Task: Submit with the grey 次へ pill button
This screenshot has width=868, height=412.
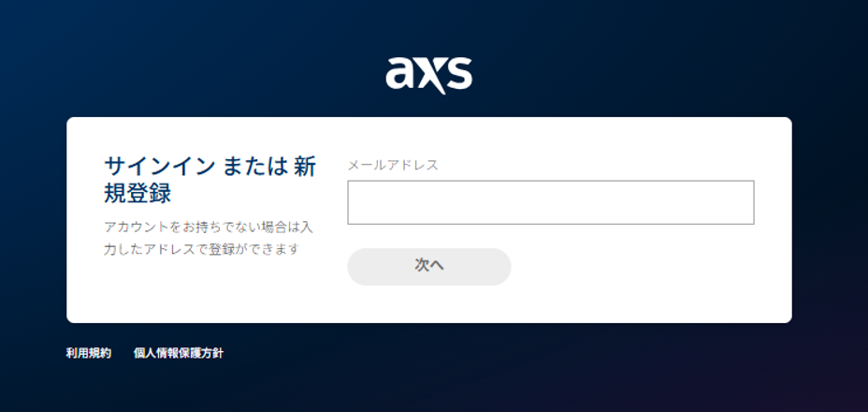Action: click(x=429, y=267)
